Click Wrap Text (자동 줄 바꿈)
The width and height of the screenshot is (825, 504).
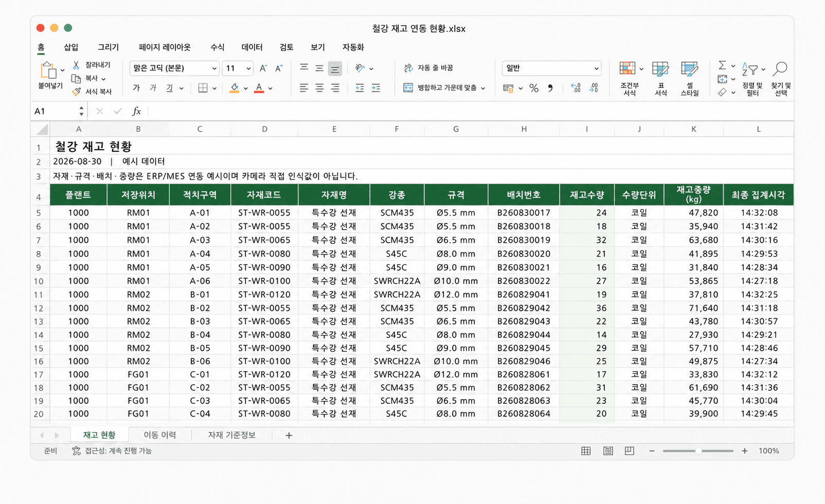click(x=428, y=68)
